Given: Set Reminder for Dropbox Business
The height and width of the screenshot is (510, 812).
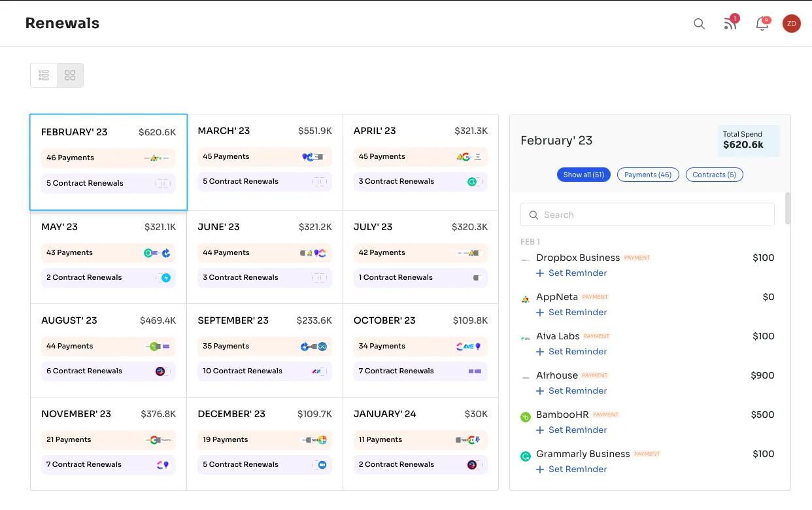Looking at the screenshot, I should coord(571,273).
